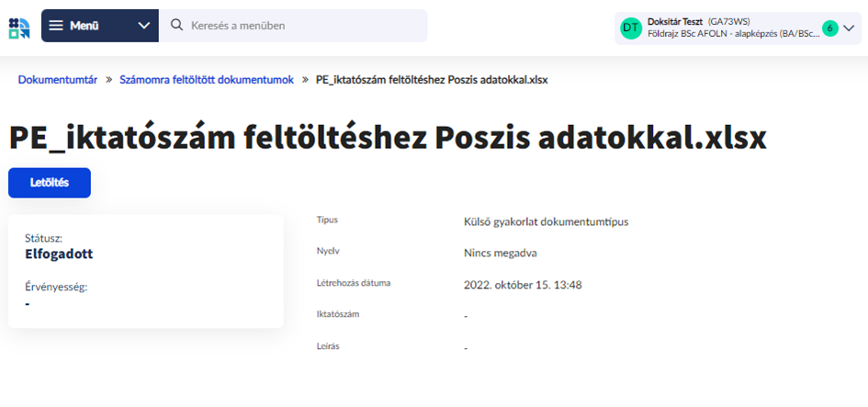The image size is (868, 407).
Task: Click the Elfogadott status text
Action: [x=59, y=254]
